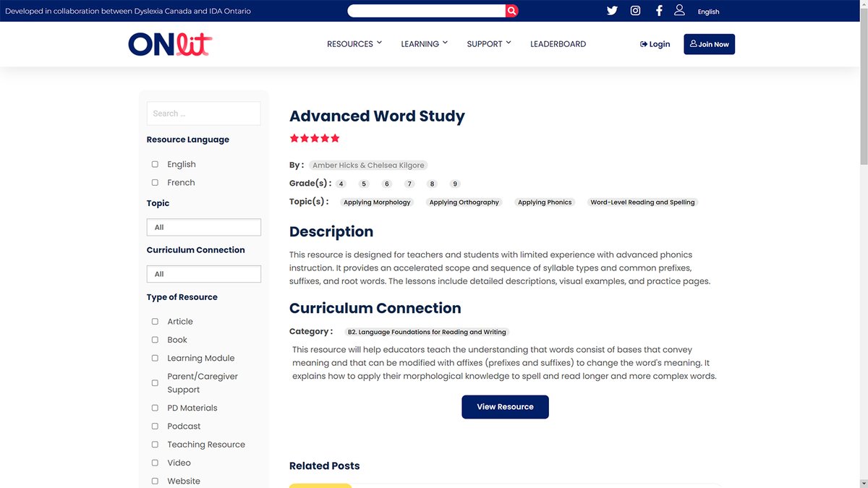Click the grade 7 tag
Viewport: 868px width, 488px height.
(409, 184)
